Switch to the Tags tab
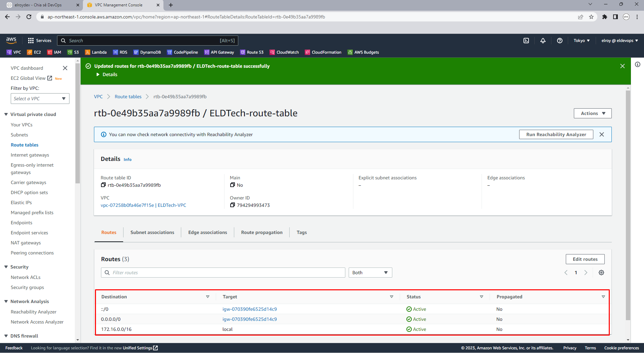The width and height of the screenshot is (644, 353). point(302,232)
